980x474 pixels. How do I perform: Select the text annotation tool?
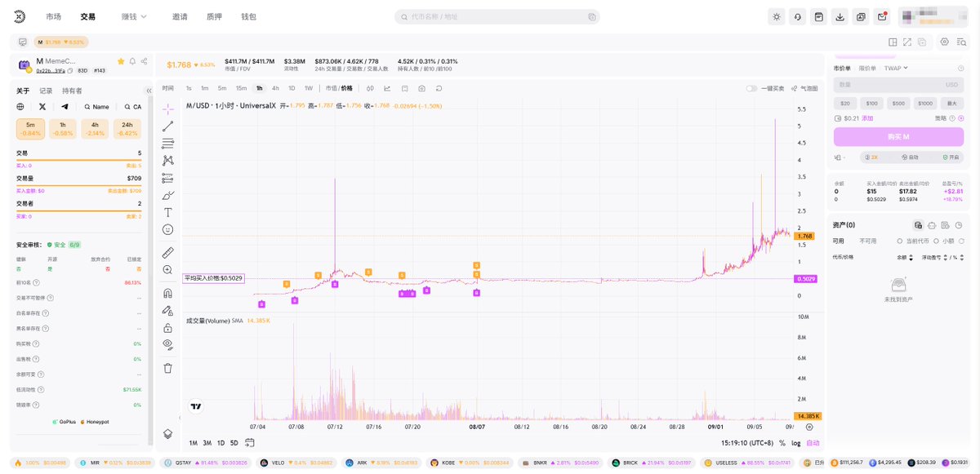[168, 212]
